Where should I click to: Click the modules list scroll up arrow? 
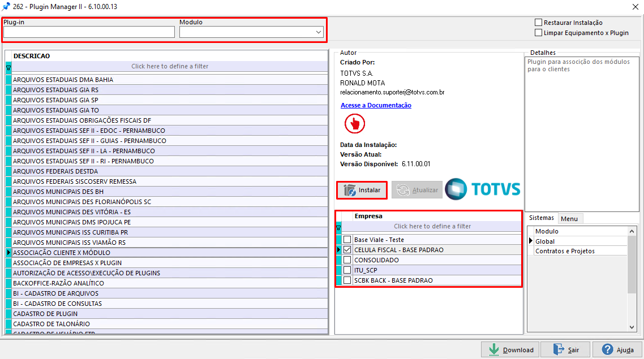pos(632,231)
